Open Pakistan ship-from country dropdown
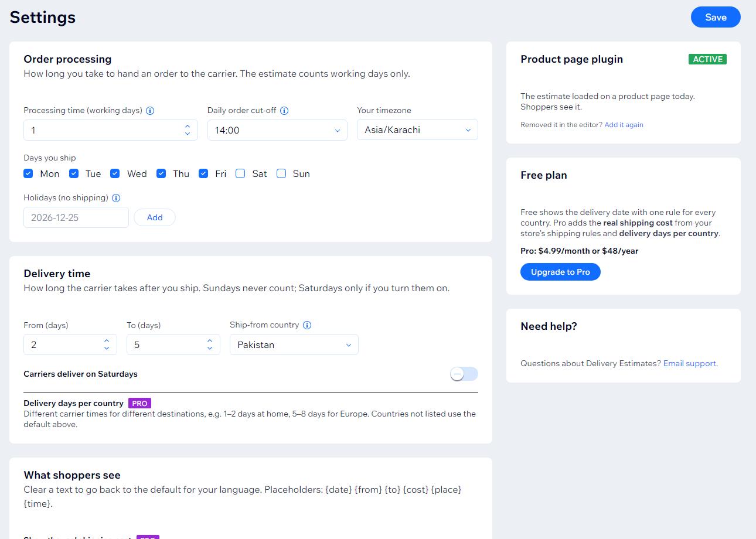Image resolution: width=756 pixels, height=539 pixels. 294,344
